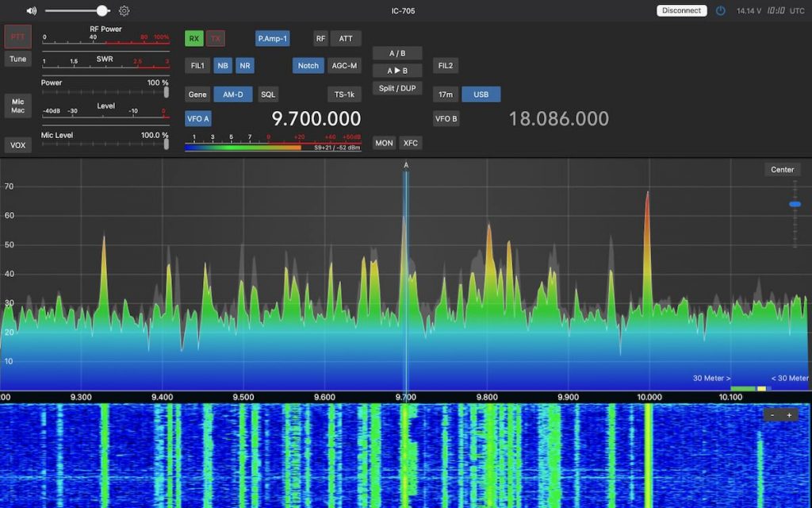The width and height of the screenshot is (812, 508).
Task: Click the 9.700.000 VFO A frequency readout
Action: 314,118
